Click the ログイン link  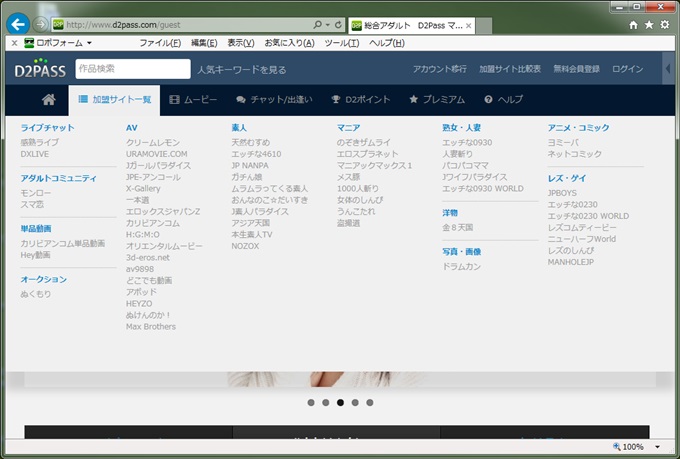pos(627,69)
